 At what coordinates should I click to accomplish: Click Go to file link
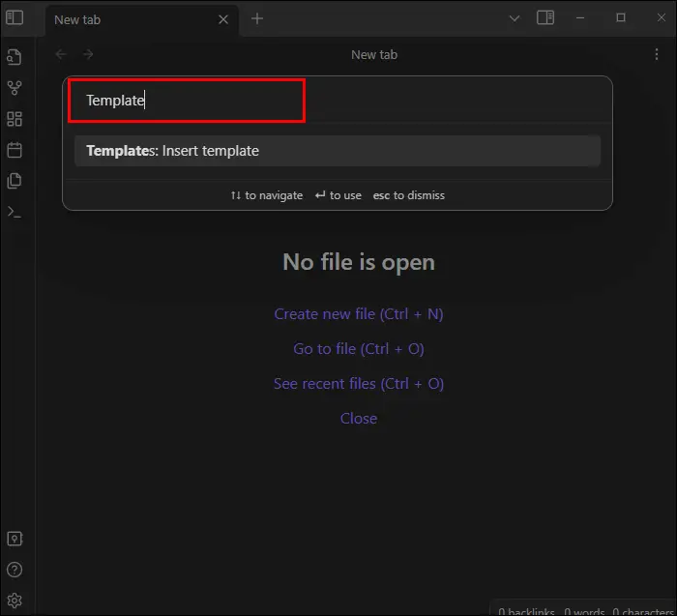point(359,349)
